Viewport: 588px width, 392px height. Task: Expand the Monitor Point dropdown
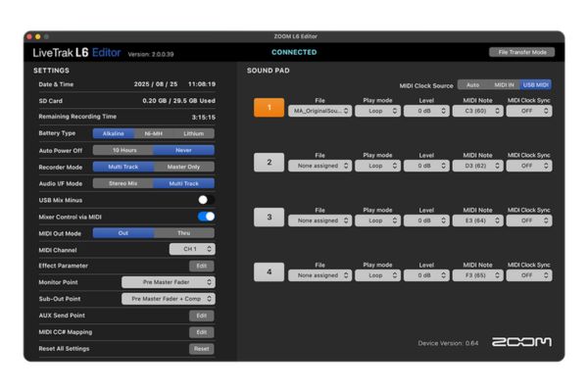point(168,282)
